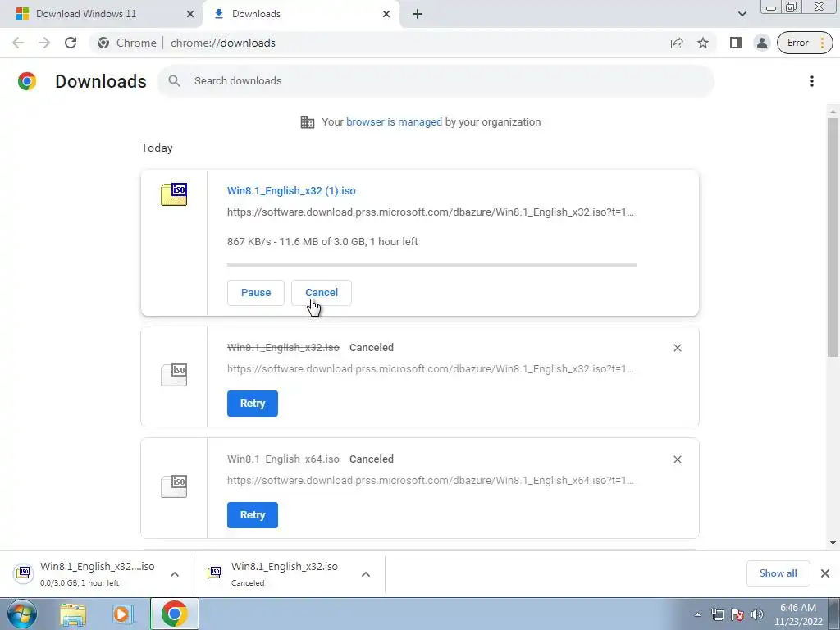Click the x32.iso source URL text
Viewport: 840px width, 630px height.
click(x=430, y=368)
